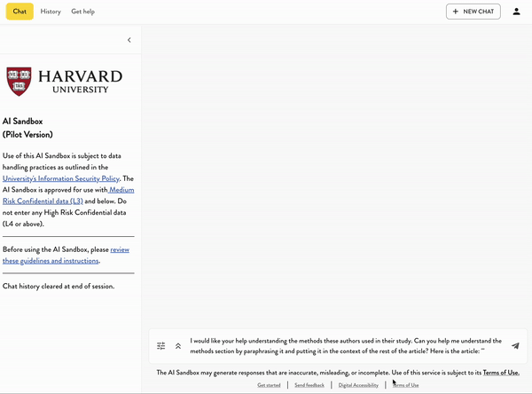The height and width of the screenshot is (394, 532).
Task: Open the Terms of Use link in disclaimer
Action: pyautogui.click(x=501, y=373)
